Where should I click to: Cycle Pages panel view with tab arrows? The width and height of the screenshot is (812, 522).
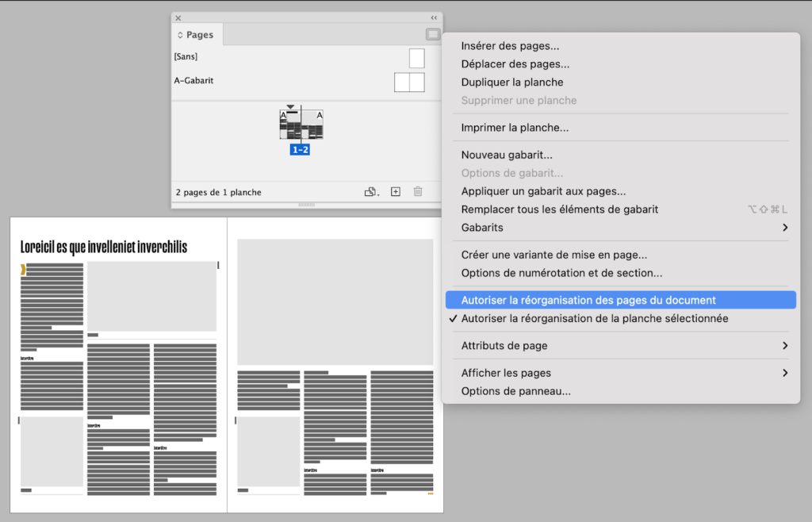[x=180, y=36]
